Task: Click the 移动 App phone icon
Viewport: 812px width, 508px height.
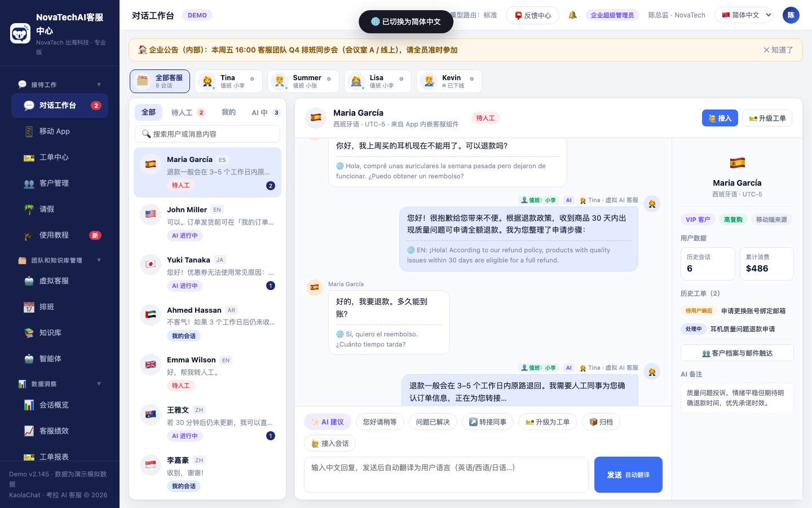Action: (29, 132)
